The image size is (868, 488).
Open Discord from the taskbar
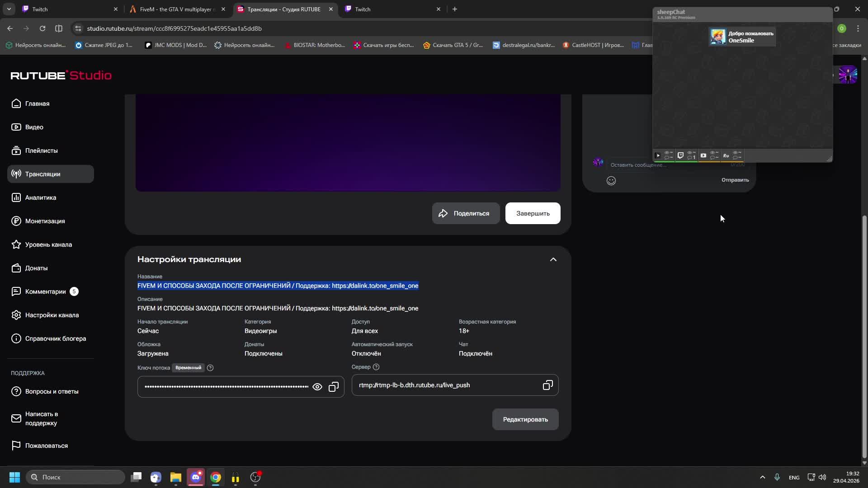(x=196, y=477)
